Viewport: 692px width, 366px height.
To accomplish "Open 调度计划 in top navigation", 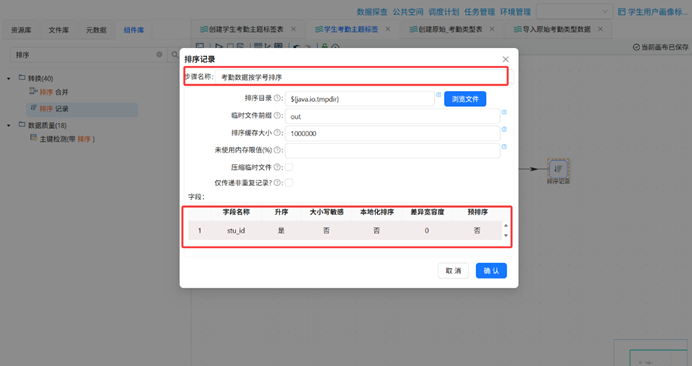I will click(x=444, y=12).
